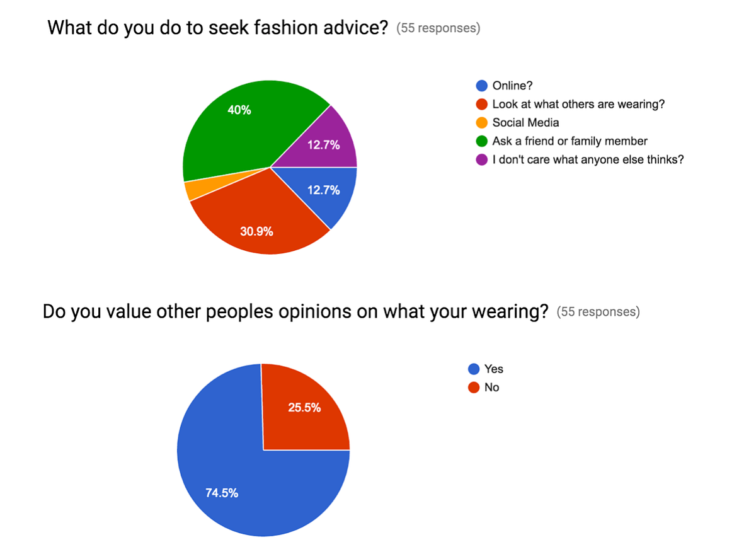Click the 'What do you do to seek fashion advice?' title
756x547 pixels.
tap(217, 28)
